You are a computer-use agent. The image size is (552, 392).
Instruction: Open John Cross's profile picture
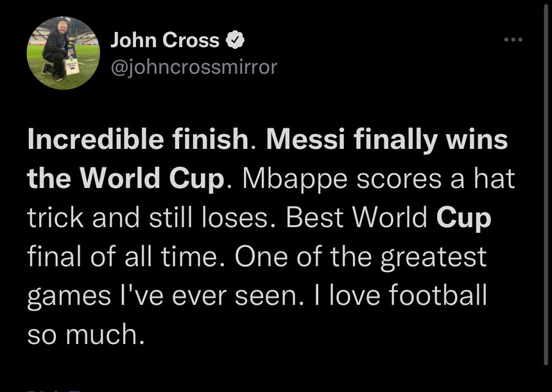point(62,53)
